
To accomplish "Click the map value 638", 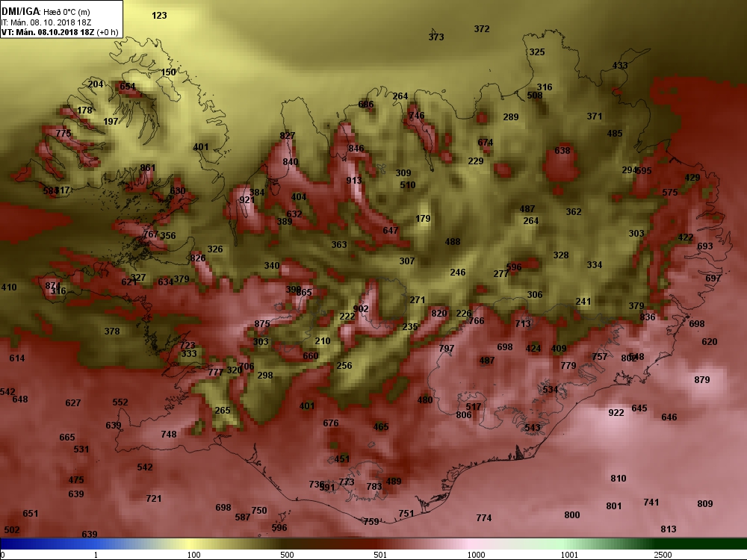I will click(562, 150).
